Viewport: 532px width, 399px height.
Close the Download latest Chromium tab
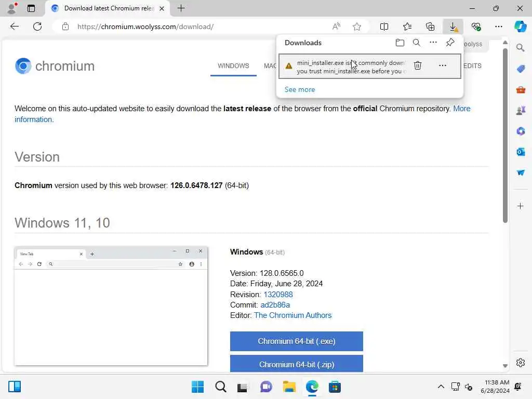point(162,8)
